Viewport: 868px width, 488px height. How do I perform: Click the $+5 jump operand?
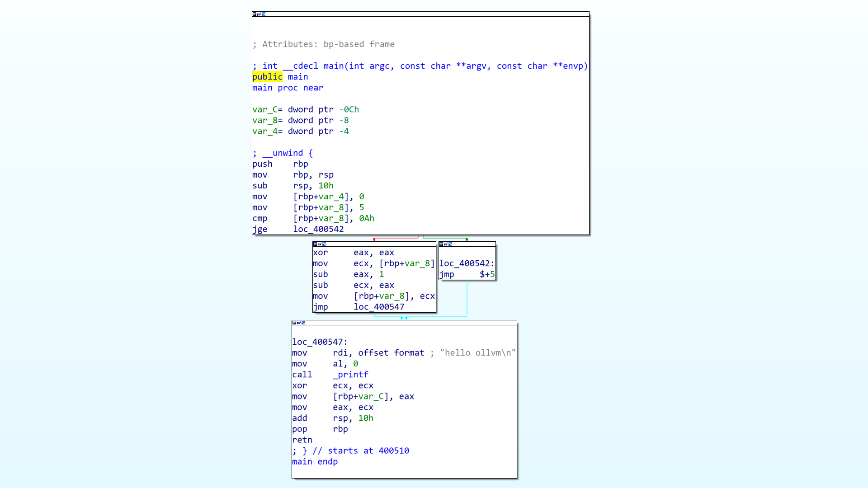click(x=487, y=274)
